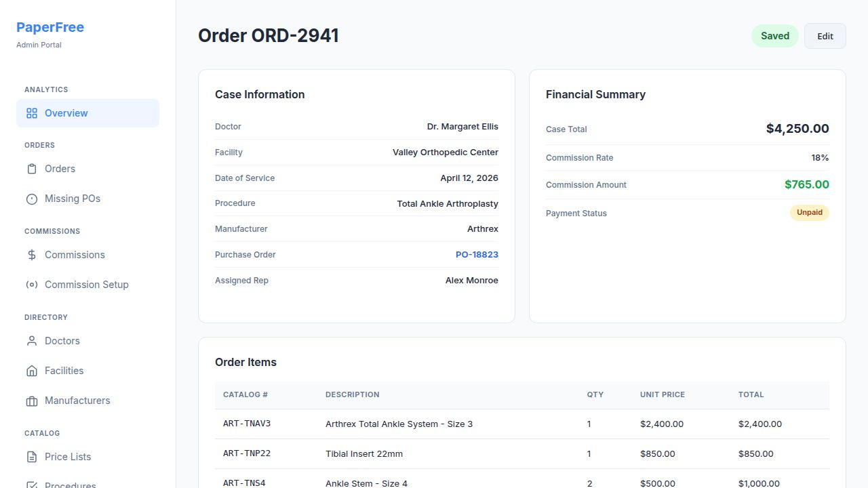
Task: Click the Unit Price column header
Action: pos(662,394)
